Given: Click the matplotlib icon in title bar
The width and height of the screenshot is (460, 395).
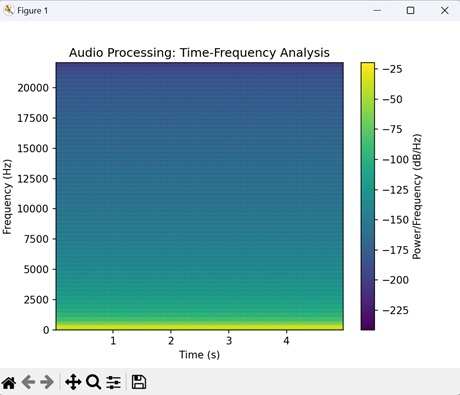Looking at the screenshot, I should [9, 10].
